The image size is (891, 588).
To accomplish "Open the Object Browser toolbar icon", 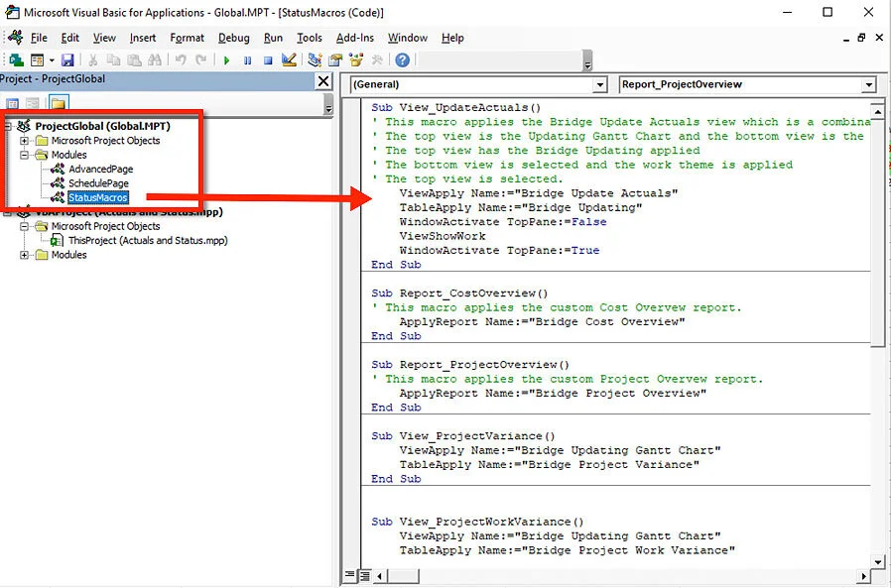I will 356,59.
